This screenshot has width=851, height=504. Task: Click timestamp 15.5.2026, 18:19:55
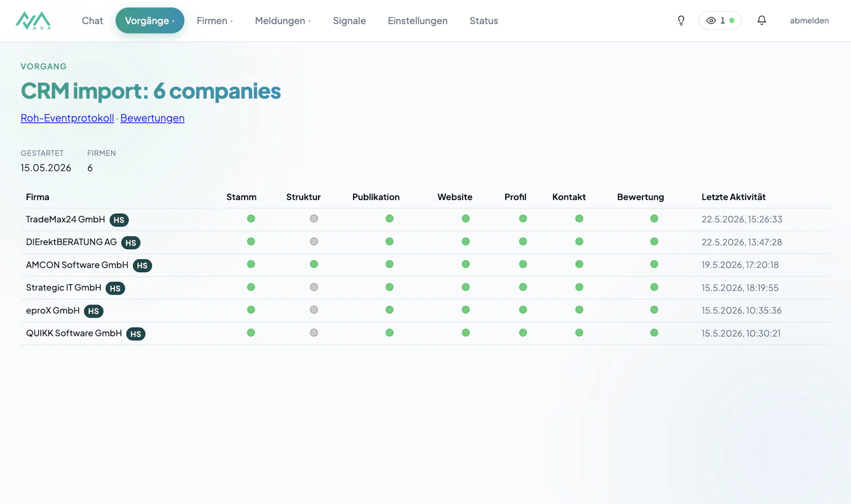pos(740,288)
